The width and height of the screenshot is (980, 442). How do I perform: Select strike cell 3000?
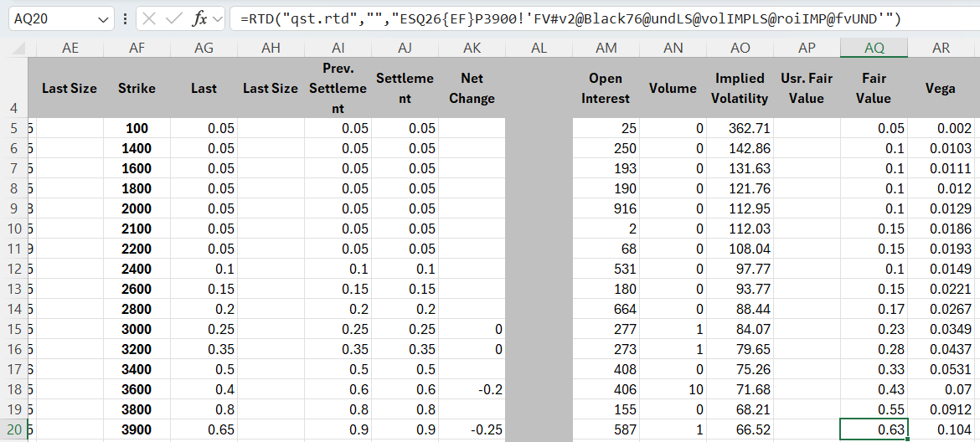[137, 329]
